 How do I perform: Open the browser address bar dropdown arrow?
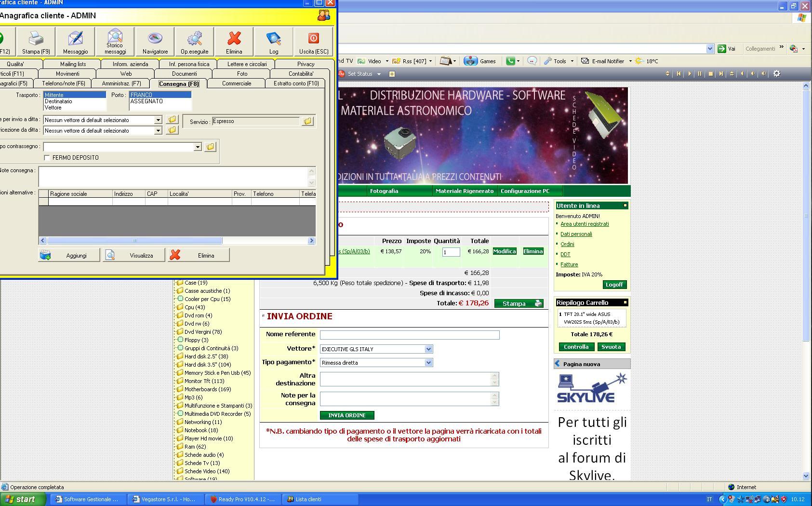click(710, 49)
